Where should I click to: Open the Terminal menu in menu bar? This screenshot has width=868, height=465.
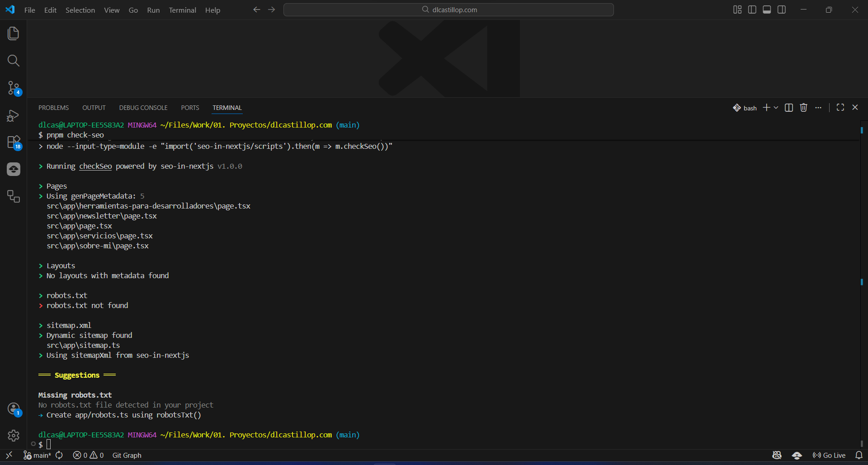click(182, 10)
